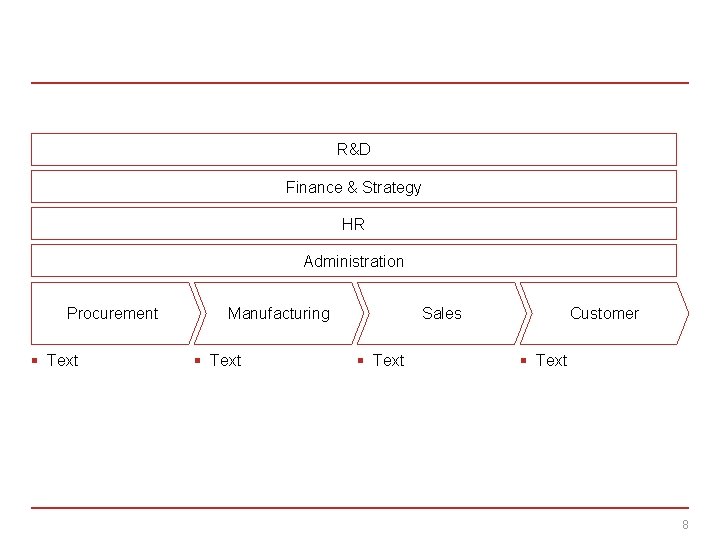Click the Administration bar
720x540 pixels.
coord(353,261)
